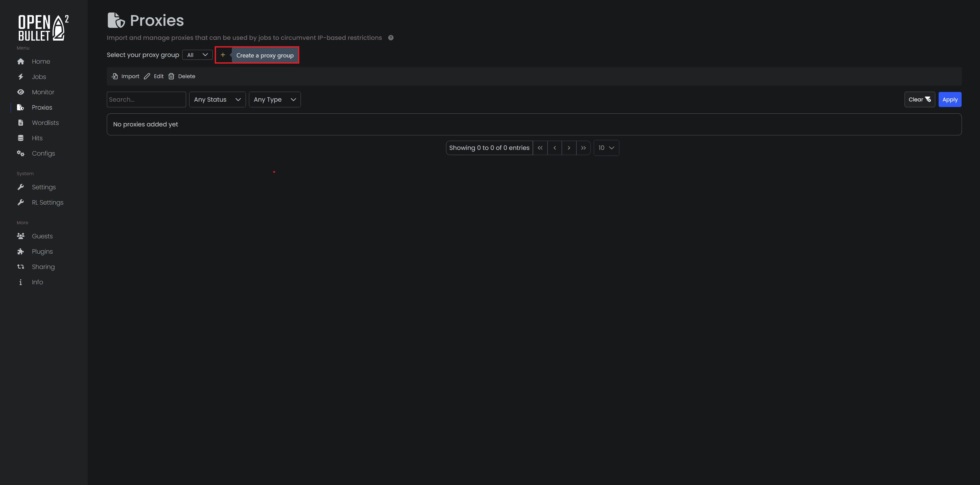Expand the Any Status filter dropdown
Screen dimensions: 980x485
[x=217, y=99]
